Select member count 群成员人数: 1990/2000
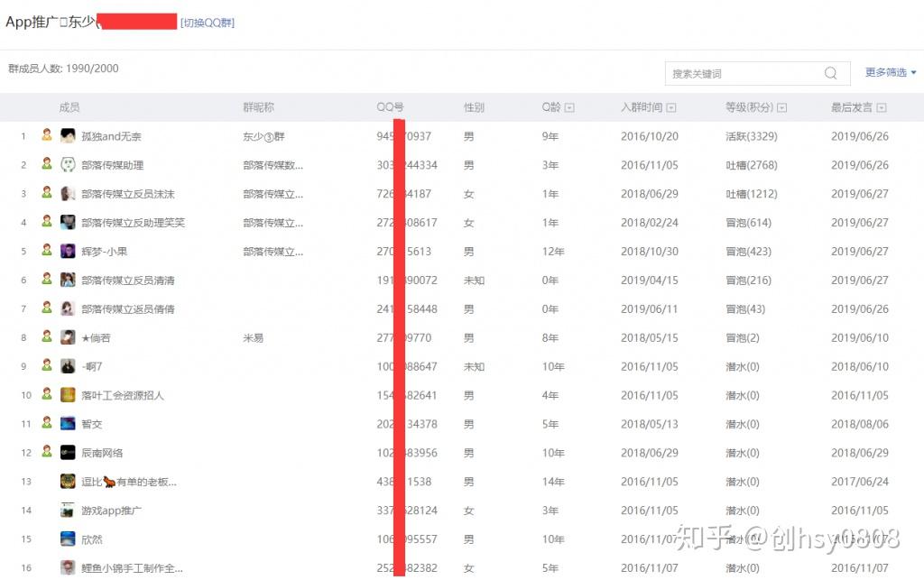This screenshot has height=580, width=924. (63, 69)
